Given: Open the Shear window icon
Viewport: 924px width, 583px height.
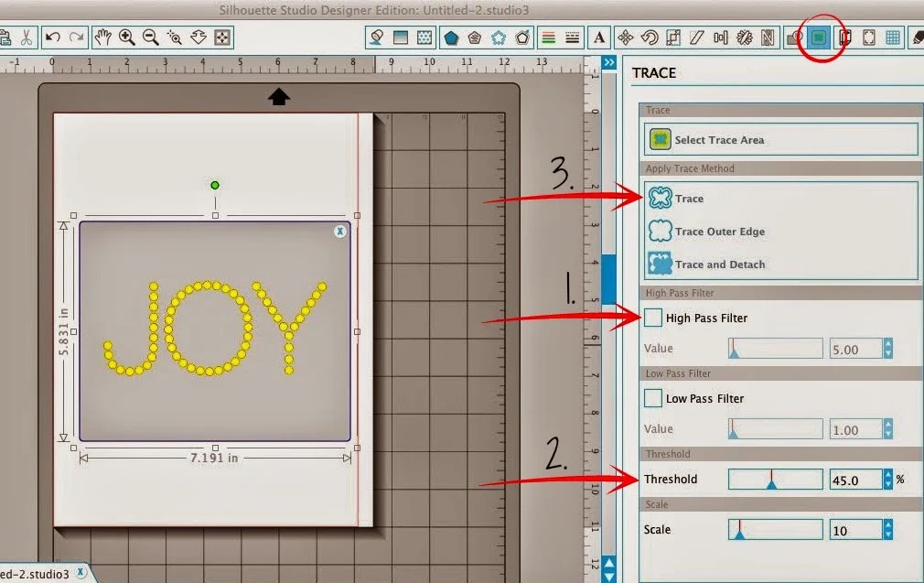Looking at the screenshot, I should (x=696, y=38).
